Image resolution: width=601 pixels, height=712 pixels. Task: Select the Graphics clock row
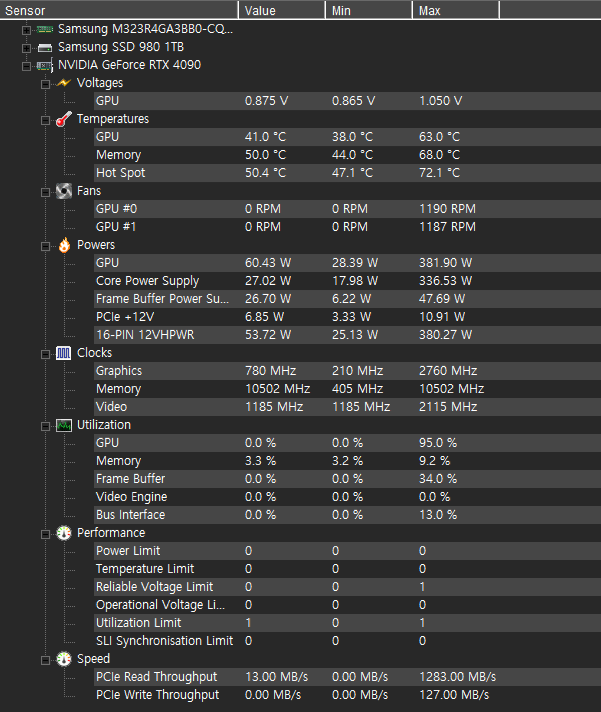[x=347, y=371]
